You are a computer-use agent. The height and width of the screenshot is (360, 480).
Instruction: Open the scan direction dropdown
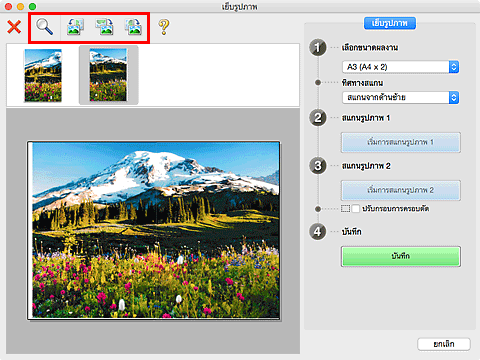pyautogui.click(x=401, y=98)
